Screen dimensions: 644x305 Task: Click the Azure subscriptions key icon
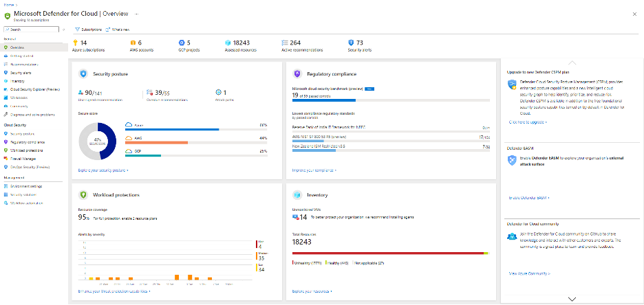pyautogui.click(x=75, y=43)
